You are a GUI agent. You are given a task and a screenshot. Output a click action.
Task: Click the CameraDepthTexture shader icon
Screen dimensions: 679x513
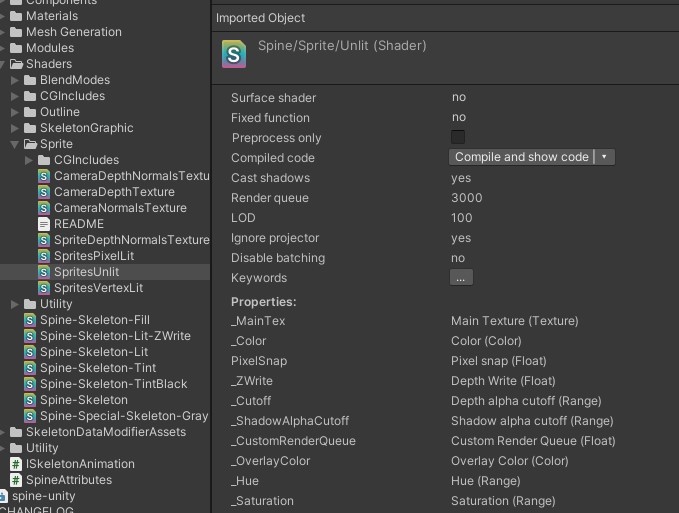pyautogui.click(x=44, y=192)
